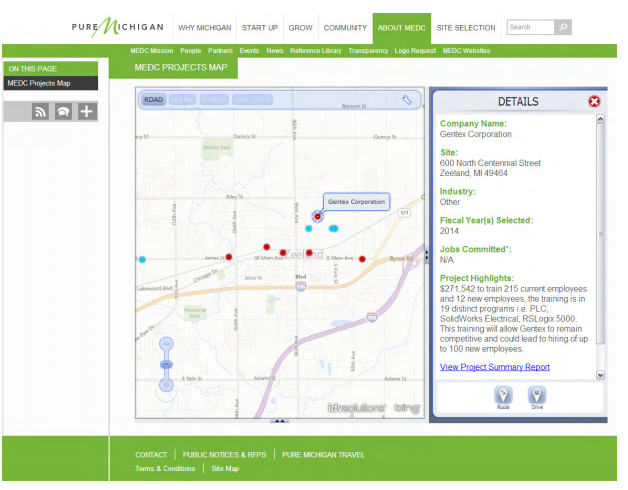628x490 pixels.
Task: Open Transparency link
Action: point(368,51)
